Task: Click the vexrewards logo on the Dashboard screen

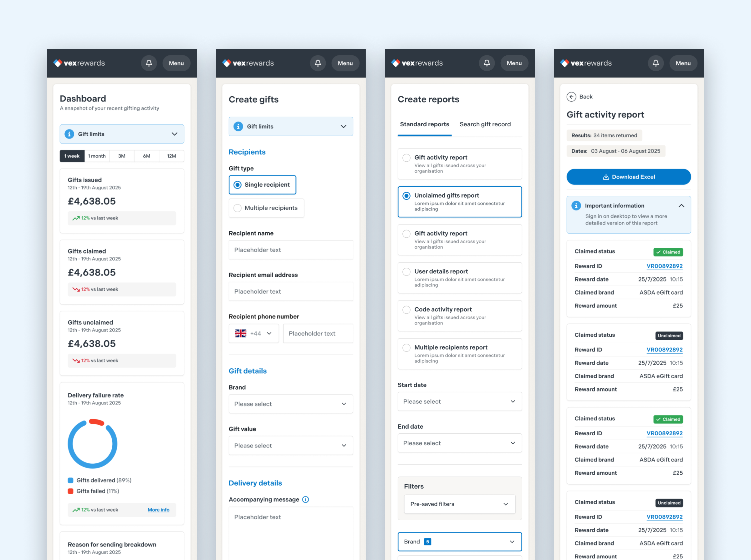Action: click(79, 63)
